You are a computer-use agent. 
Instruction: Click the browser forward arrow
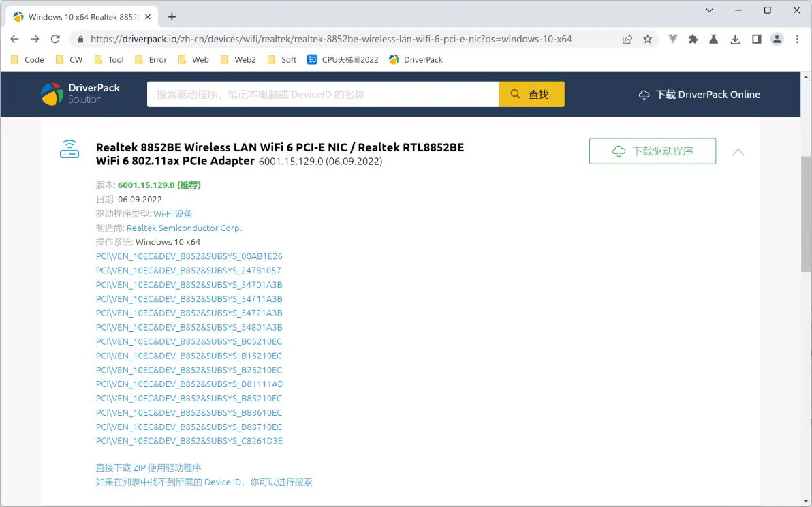[x=35, y=39]
